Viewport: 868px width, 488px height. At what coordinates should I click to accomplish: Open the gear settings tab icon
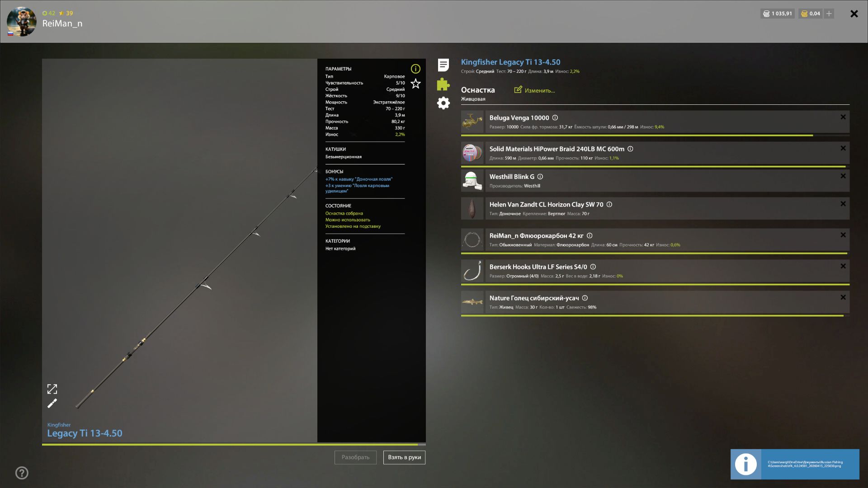443,103
